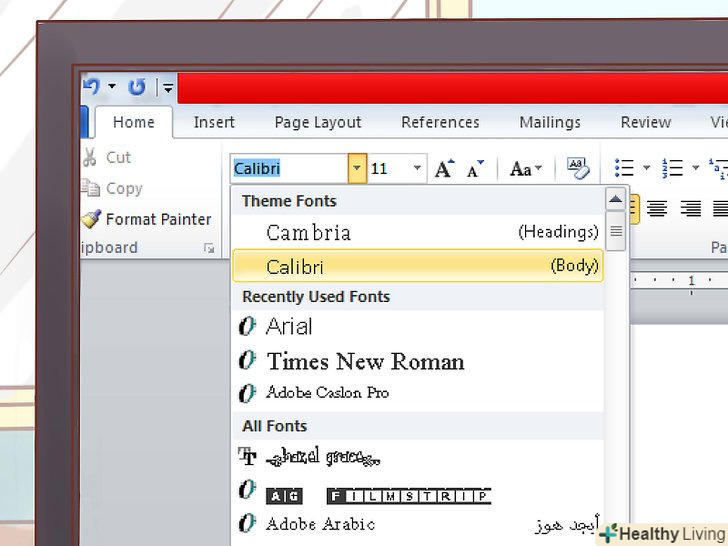The height and width of the screenshot is (546, 728).
Task: Apply the Numbering list icon
Action: pos(673,168)
